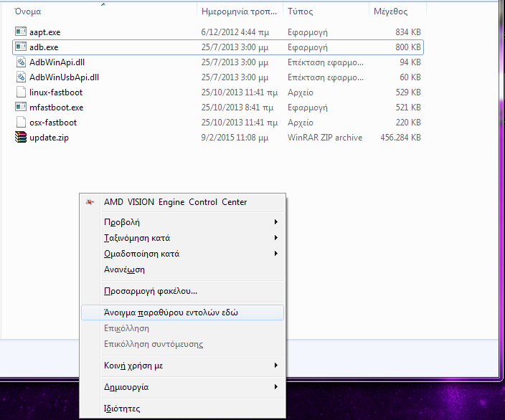
Task: Select the AdbWinUsbApi.dll file icon
Action: pos(21,77)
